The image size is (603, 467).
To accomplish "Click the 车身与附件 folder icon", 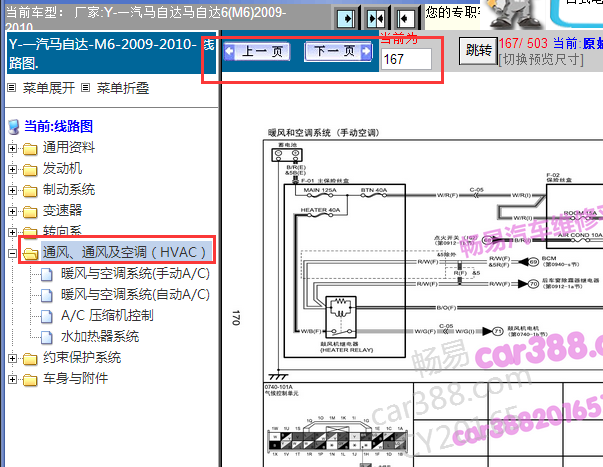I will [x=30, y=380].
